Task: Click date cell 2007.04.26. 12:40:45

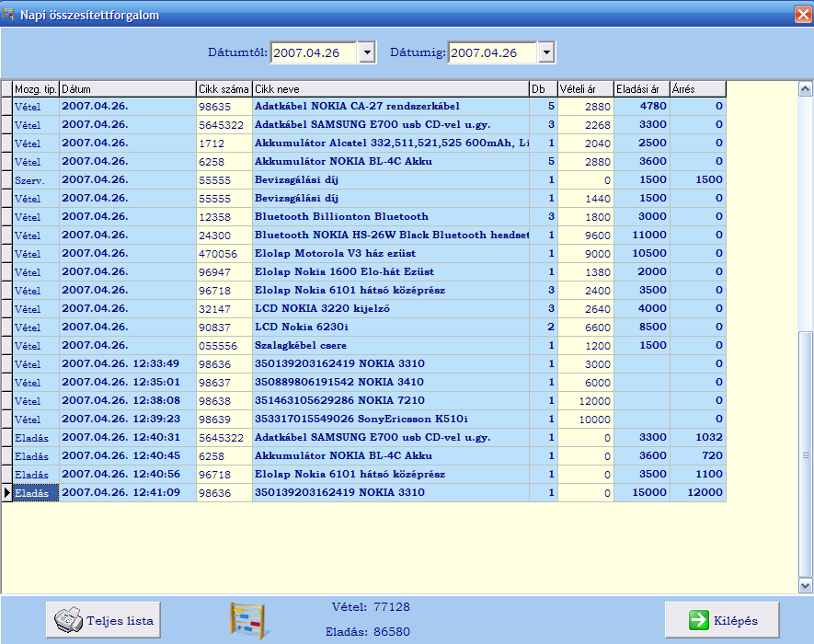Action: pyautogui.click(x=128, y=456)
